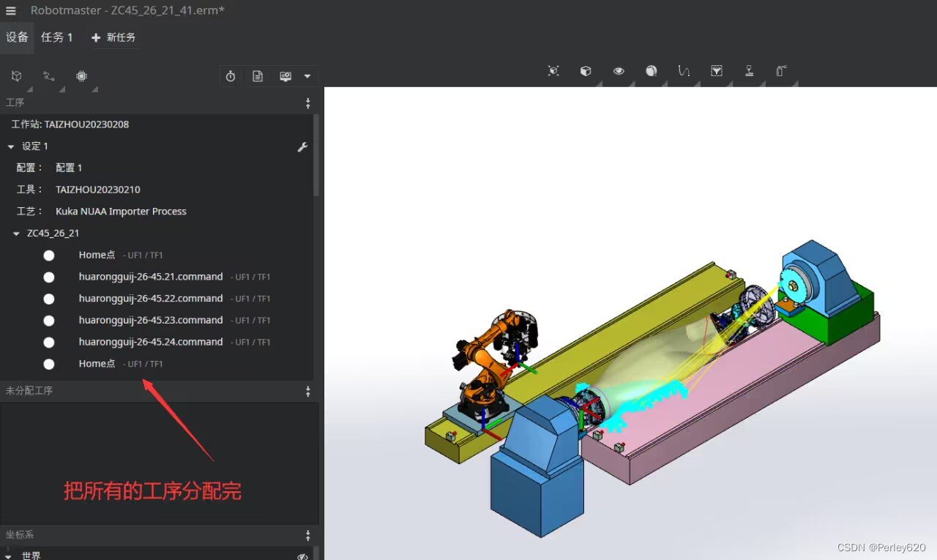The height and width of the screenshot is (560, 937).
Task: Click the solid cube view icon
Action: [x=586, y=71]
